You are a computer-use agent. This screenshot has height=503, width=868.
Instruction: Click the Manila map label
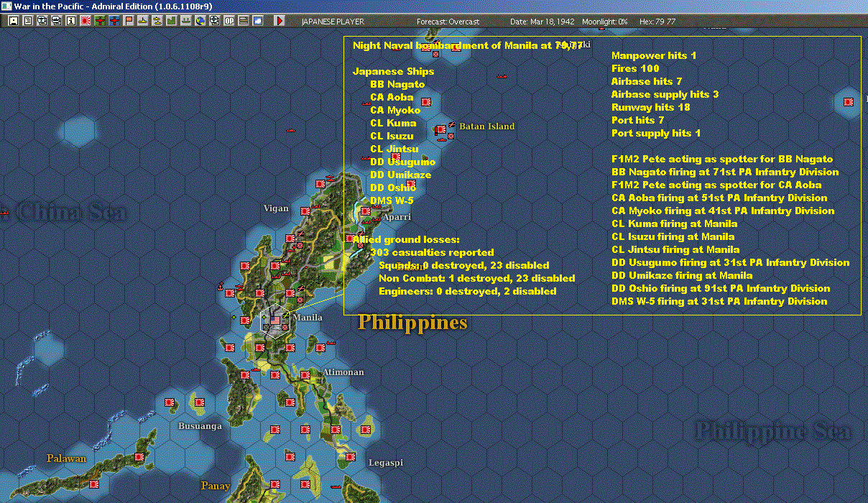pos(308,318)
